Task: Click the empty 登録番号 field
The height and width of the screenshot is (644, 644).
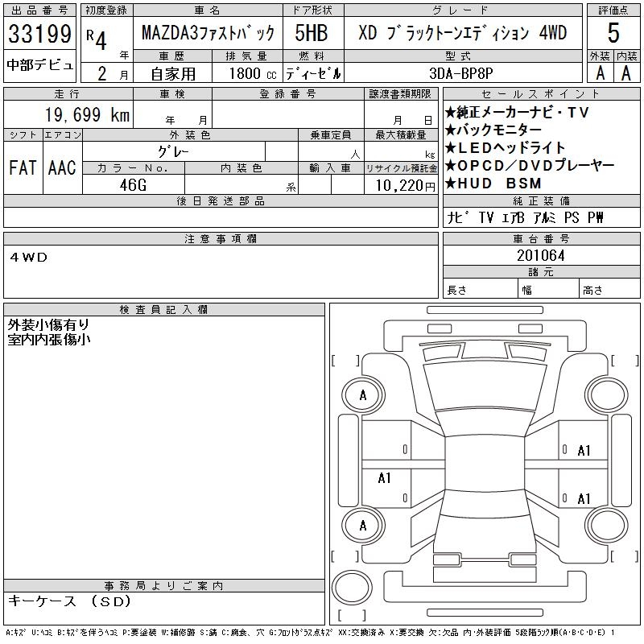Action: pos(288,114)
